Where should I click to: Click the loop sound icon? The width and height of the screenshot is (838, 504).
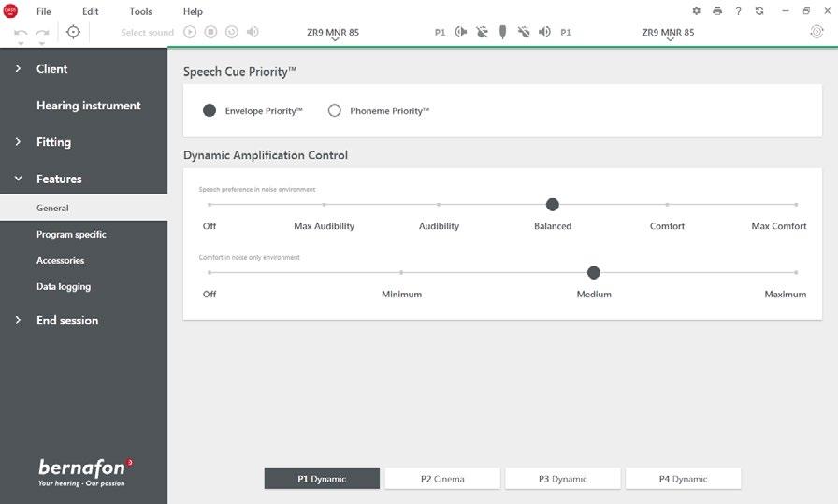(x=231, y=32)
